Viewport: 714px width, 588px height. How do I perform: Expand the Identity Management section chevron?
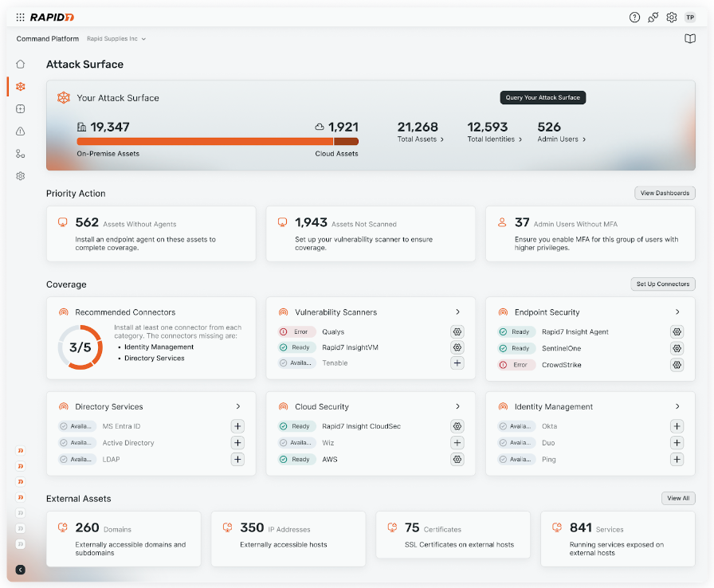click(x=677, y=406)
